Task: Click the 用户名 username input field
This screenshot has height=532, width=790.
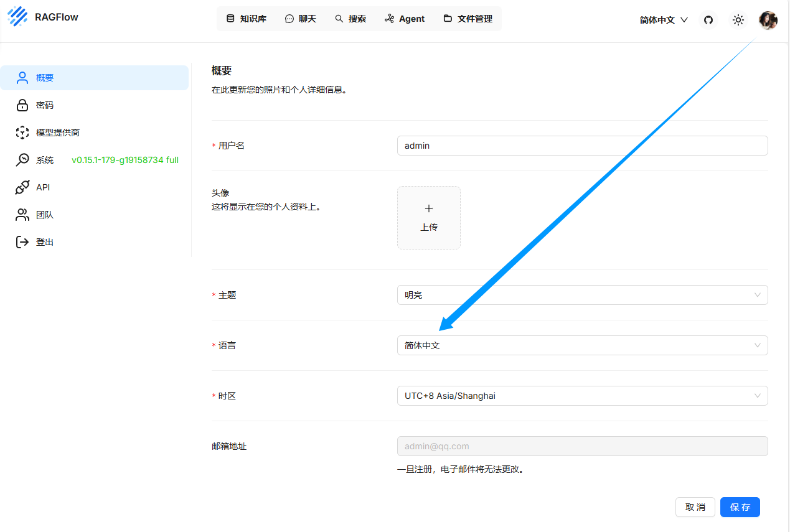Action: 582,146
